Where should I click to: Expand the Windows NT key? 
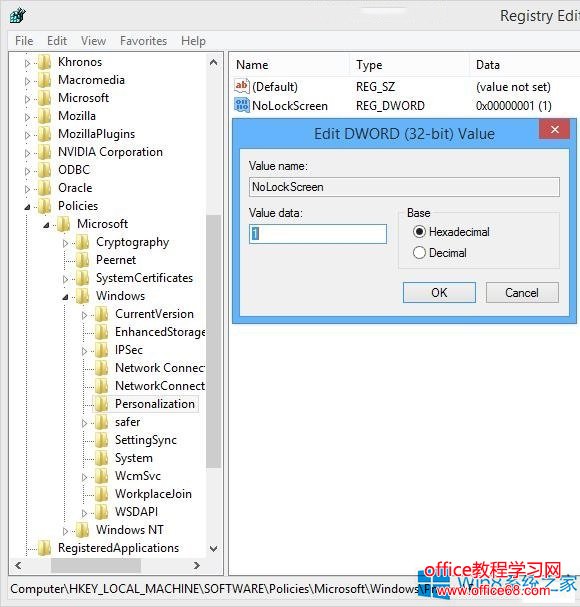tap(65, 531)
